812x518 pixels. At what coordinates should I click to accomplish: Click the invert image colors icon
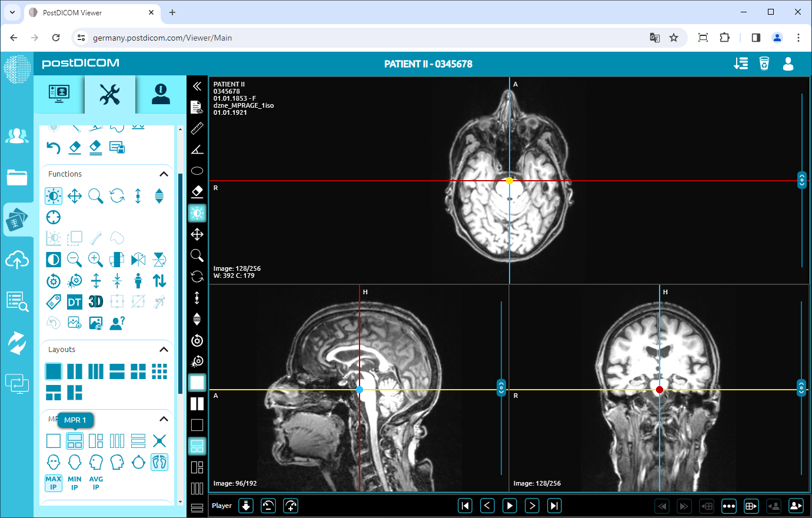pyautogui.click(x=54, y=260)
